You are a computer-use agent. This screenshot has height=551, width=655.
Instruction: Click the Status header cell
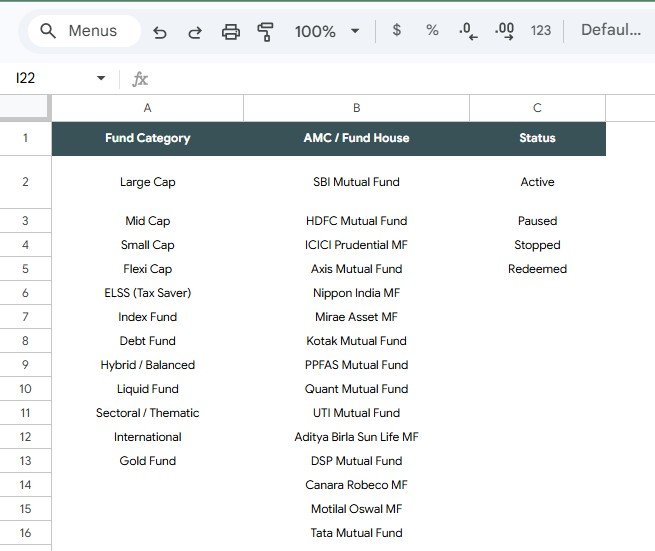[537, 138]
